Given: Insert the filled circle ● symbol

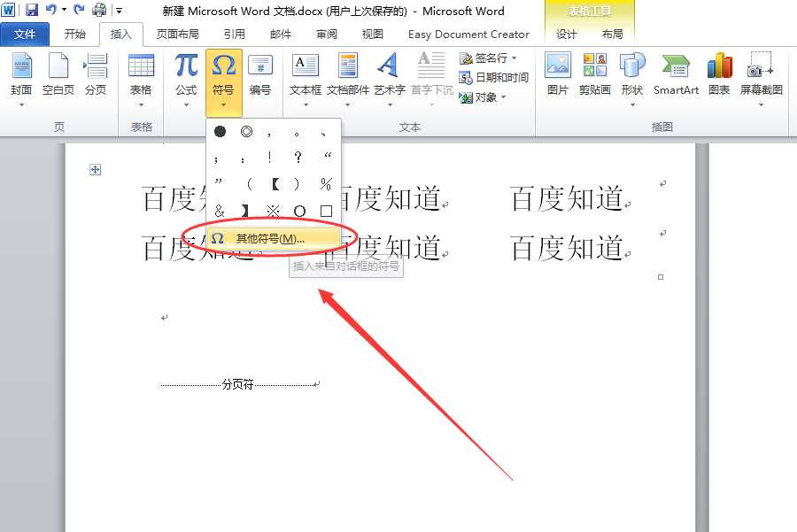Looking at the screenshot, I should coord(221,132).
